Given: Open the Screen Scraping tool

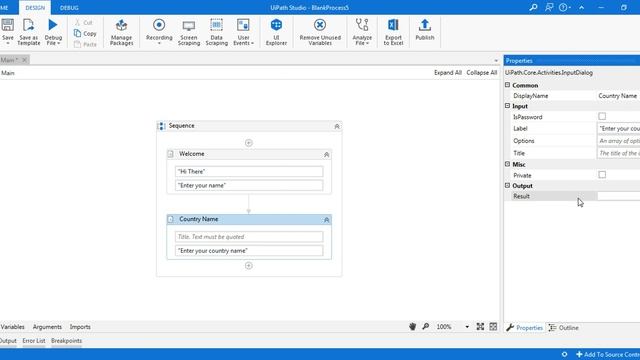Looking at the screenshot, I should click(189, 32).
